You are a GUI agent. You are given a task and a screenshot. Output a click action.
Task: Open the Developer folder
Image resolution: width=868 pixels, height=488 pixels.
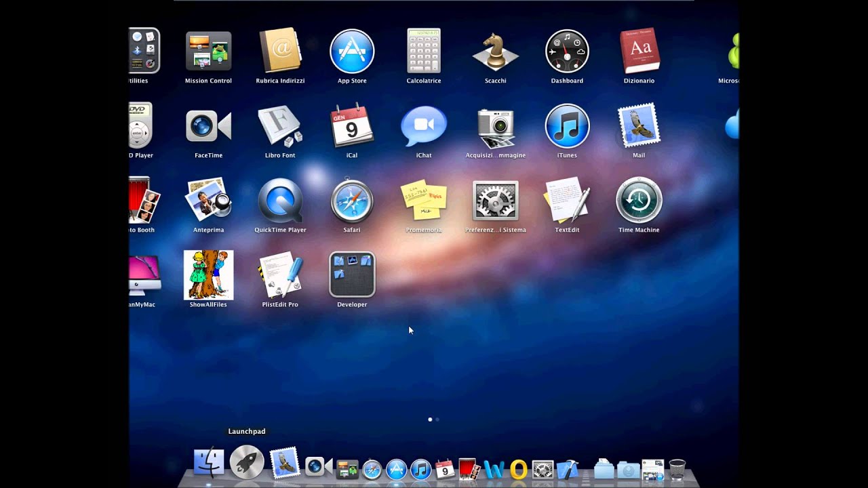tap(352, 274)
